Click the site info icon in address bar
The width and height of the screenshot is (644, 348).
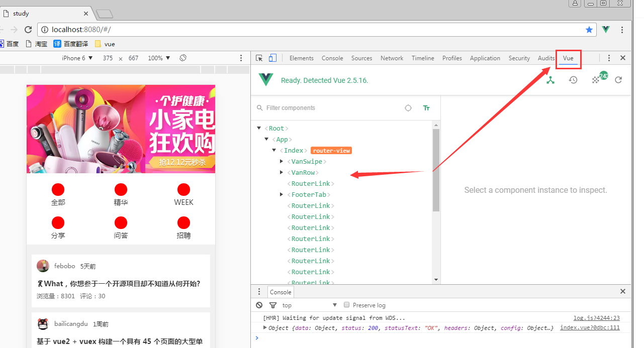click(x=45, y=30)
